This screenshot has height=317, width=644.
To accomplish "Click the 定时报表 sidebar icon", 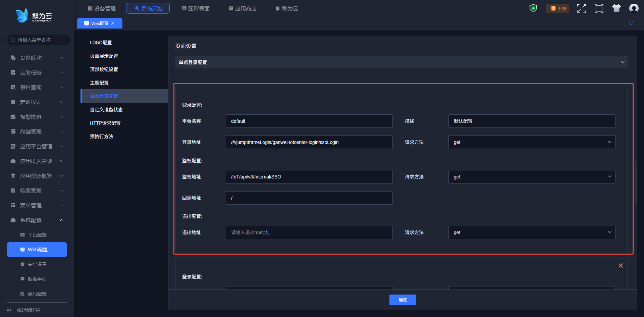I will (x=13, y=102).
